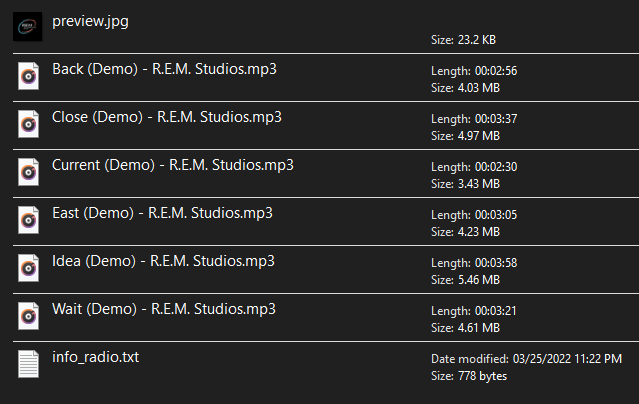Click the info_radio.txt document icon
The height and width of the screenshot is (404, 639).
click(x=28, y=363)
